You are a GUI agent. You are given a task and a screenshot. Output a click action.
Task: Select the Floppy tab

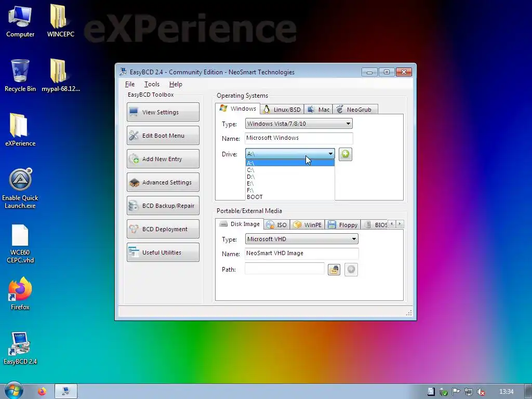[343, 224]
